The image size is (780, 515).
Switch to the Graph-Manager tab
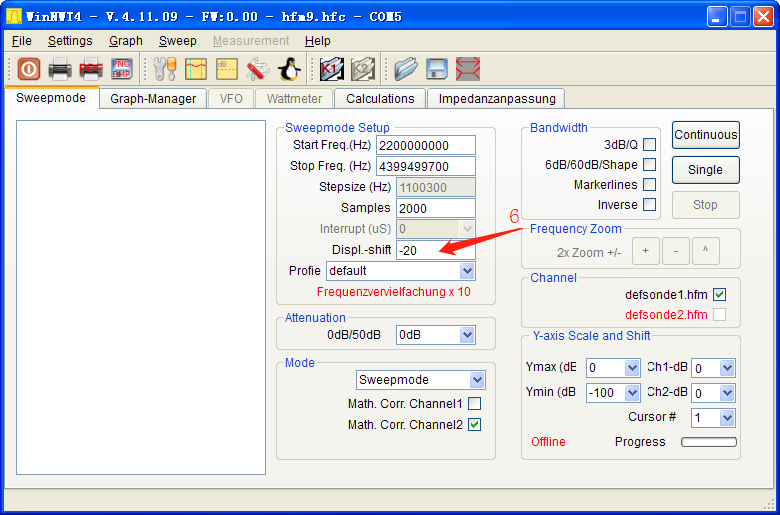153,99
